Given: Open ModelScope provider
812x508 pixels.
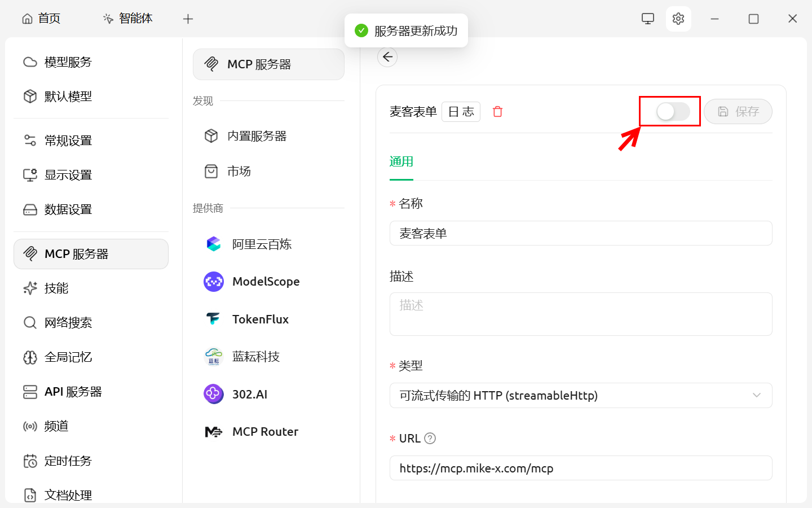Looking at the screenshot, I should 266,282.
